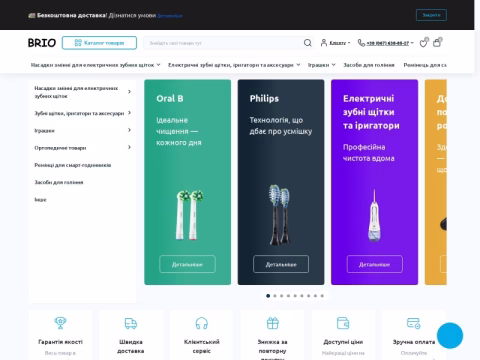Image resolution: width=480 pixels, height=360 pixels.
Task: Select sidebar shaving products category
Action: tap(59, 182)
